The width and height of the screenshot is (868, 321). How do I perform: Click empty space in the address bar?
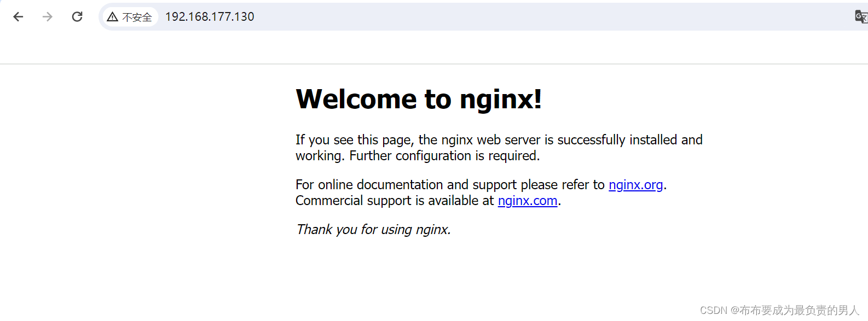[x=547, y=17]
